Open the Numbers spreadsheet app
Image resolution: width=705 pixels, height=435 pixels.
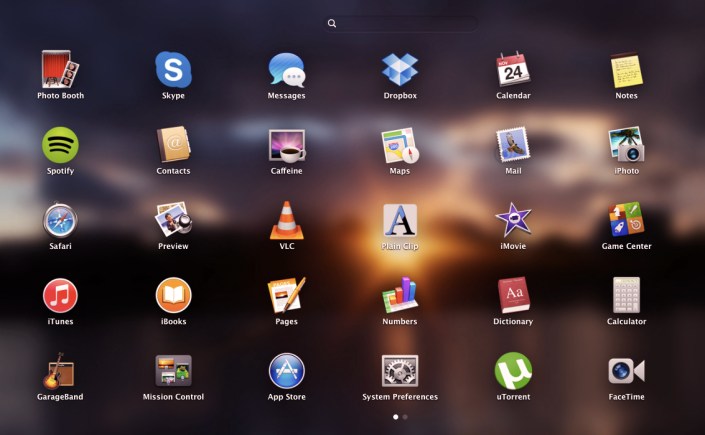[x=400, y=295]
